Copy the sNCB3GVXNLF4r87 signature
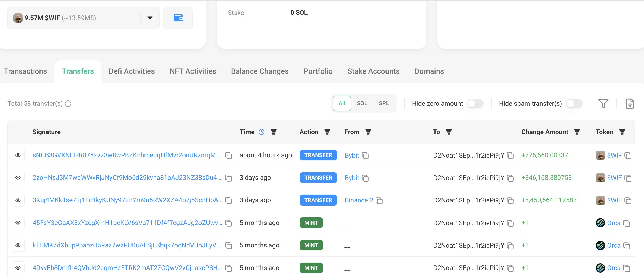 pos(229,156)
